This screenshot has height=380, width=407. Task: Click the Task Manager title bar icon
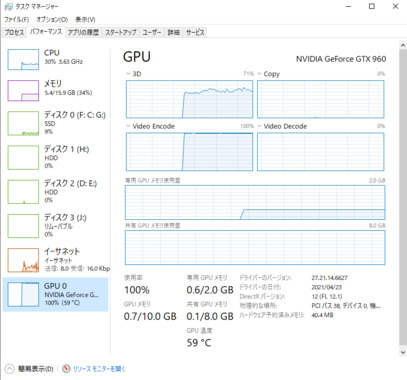pos(8,7)
